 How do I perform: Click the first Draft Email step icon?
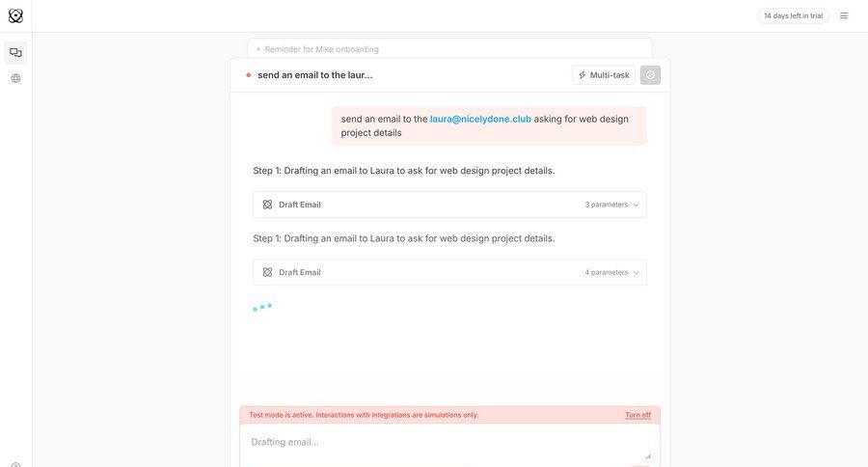coord(267,205)
